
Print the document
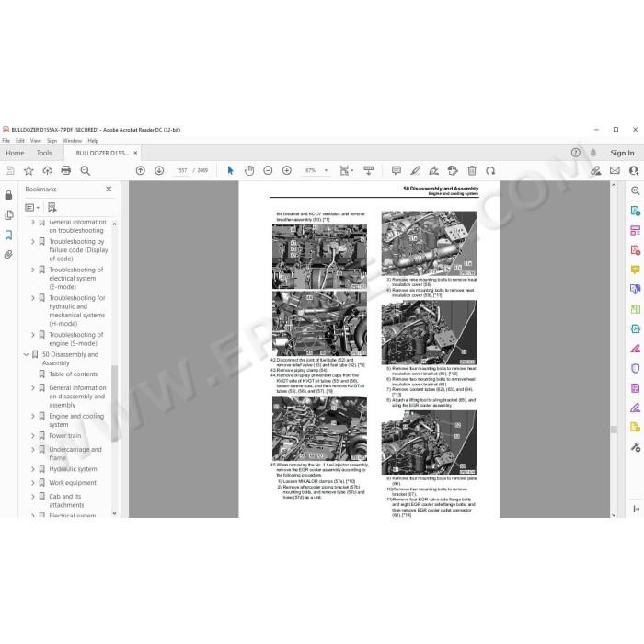[x=65, y=170]
